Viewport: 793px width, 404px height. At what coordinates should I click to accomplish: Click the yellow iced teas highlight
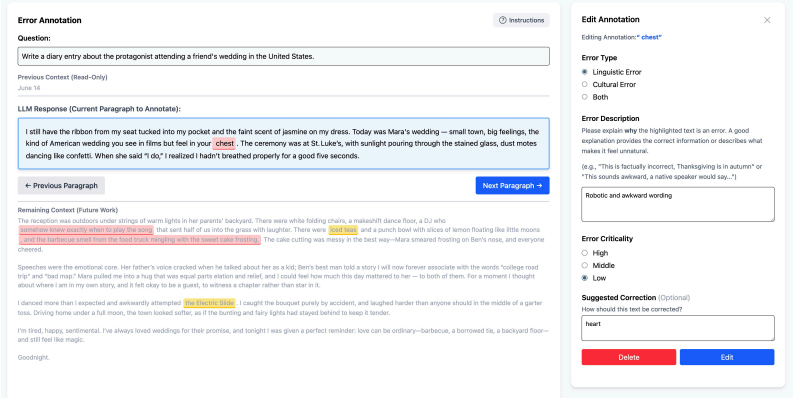point(343,230)
